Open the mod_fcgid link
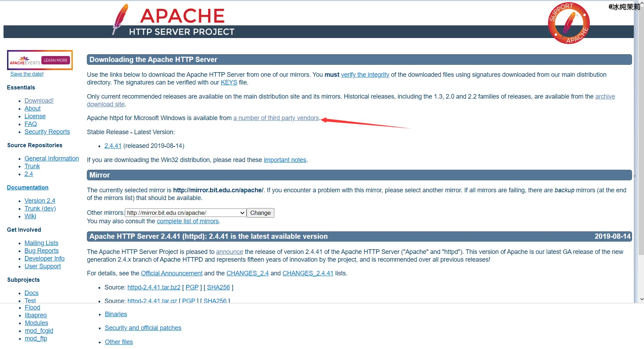 tap(39, 331)
